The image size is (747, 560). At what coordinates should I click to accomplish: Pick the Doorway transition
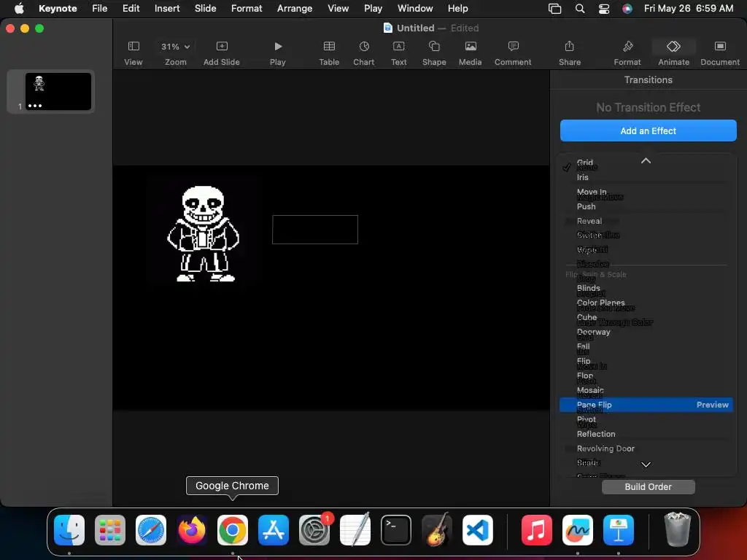pyautogui.click(x=594, y=332)
